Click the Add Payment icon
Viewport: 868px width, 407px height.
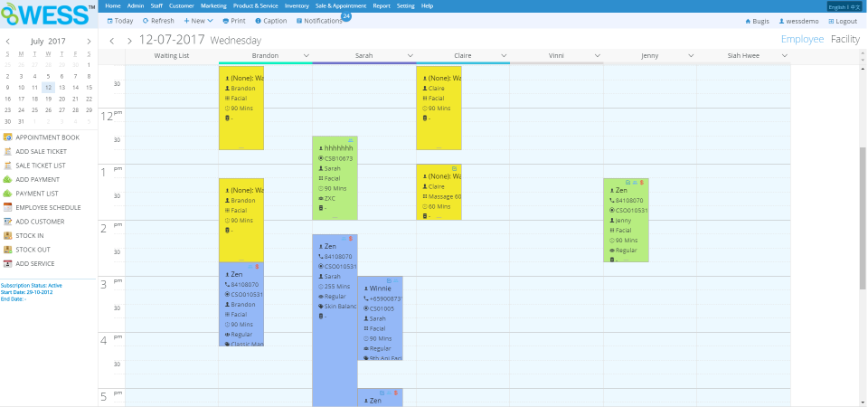tap(7, 179)
